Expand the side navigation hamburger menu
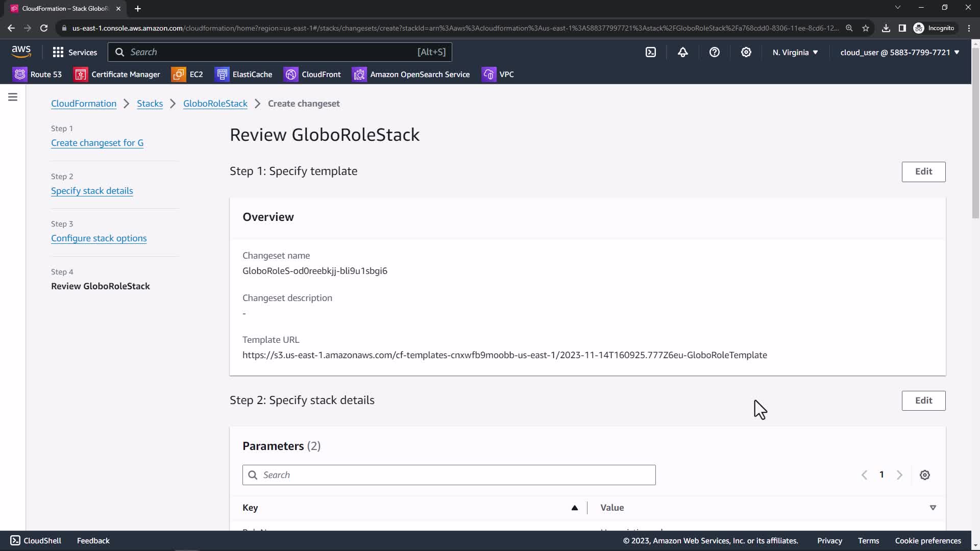Viewport: 980px width, 551px height. [13, 97]
